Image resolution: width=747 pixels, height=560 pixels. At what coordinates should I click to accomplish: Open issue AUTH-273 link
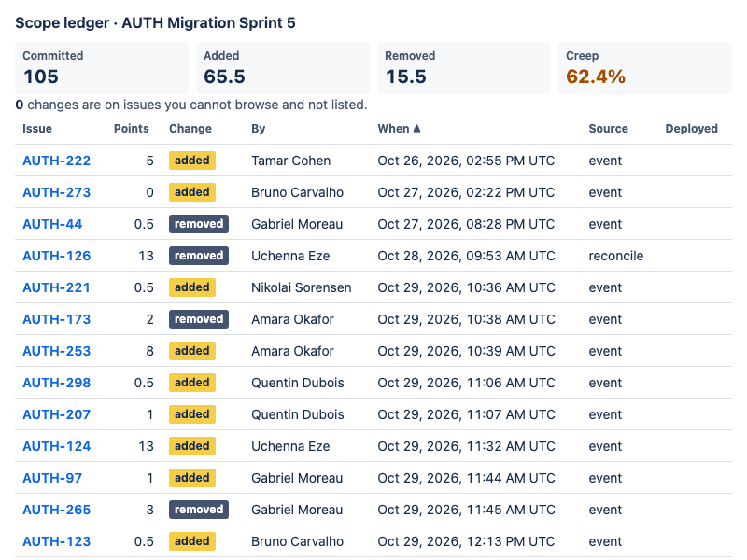tap(56, 192)
